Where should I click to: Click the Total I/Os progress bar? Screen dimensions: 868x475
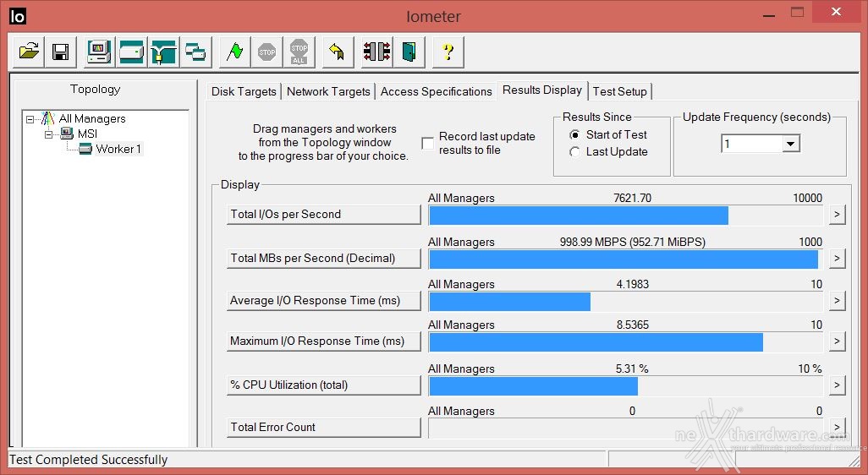point(626,216)
